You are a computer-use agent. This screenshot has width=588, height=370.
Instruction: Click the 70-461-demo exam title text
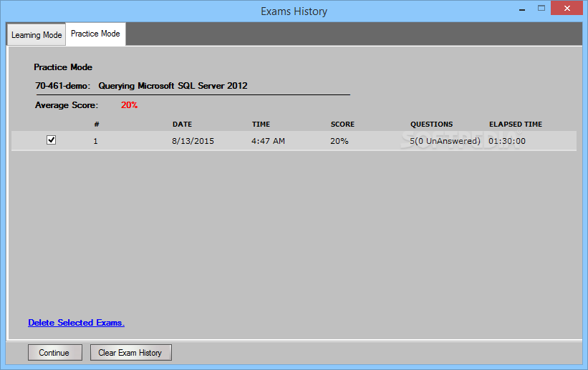coord(141,86)
